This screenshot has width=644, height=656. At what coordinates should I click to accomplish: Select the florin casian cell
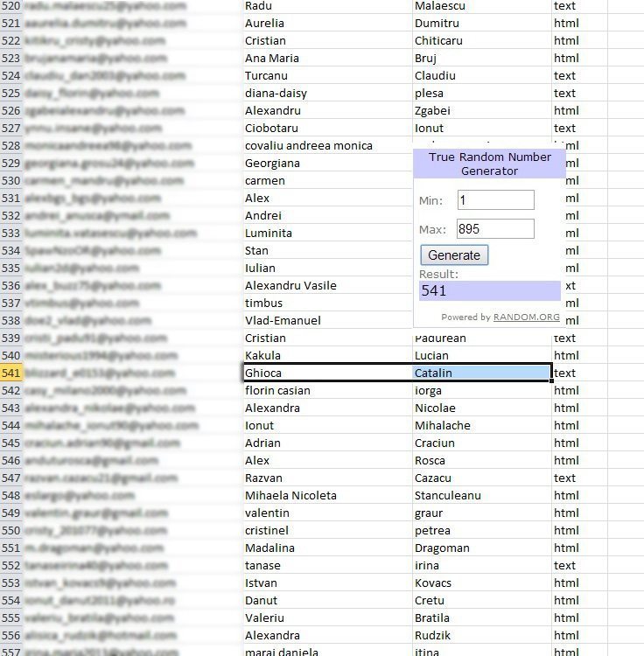(x=327, y=390)
